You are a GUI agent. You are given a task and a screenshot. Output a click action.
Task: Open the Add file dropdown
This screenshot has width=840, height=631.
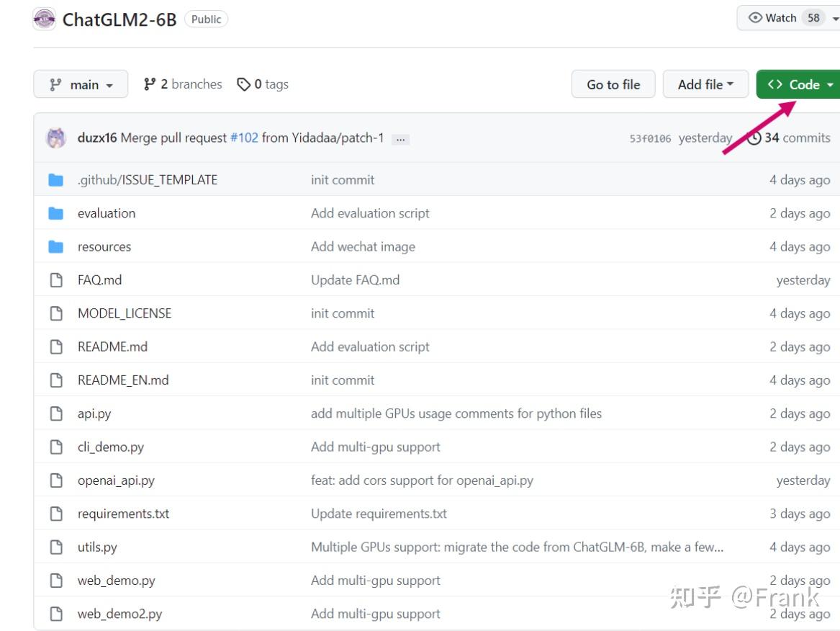tap(705, 84)
